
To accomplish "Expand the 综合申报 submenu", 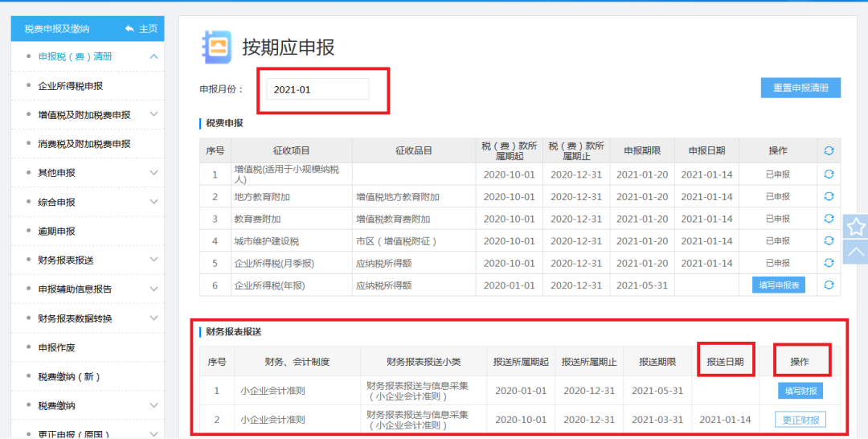I will [x=154, y=202].
